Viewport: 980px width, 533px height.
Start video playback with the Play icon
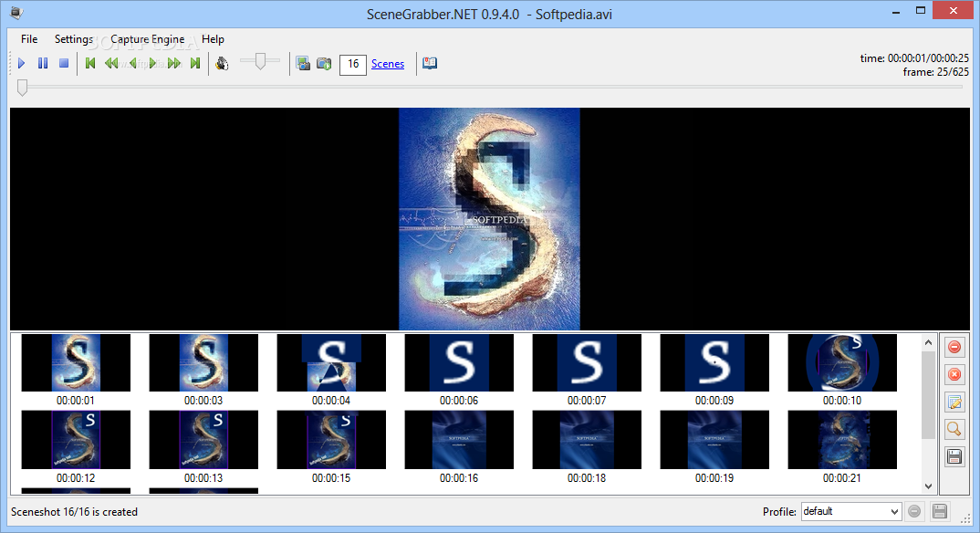pos(22,63)
